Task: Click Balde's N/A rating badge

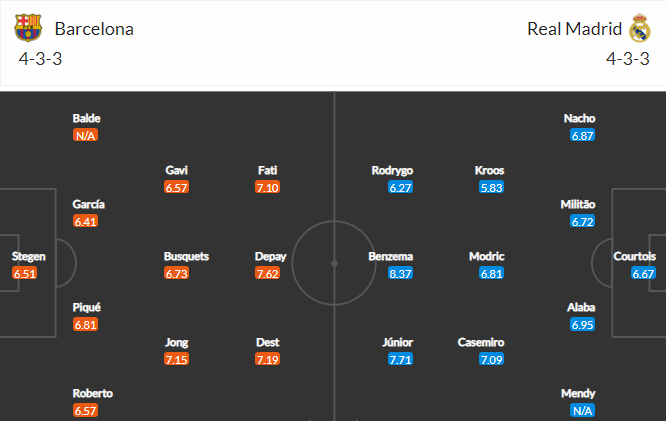Action: tap(85, 136)
